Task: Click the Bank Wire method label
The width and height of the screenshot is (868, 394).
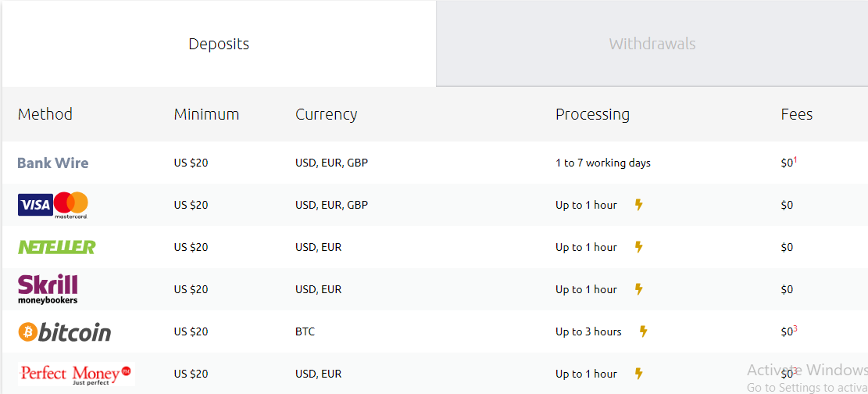Action: [x=53, y=163]
